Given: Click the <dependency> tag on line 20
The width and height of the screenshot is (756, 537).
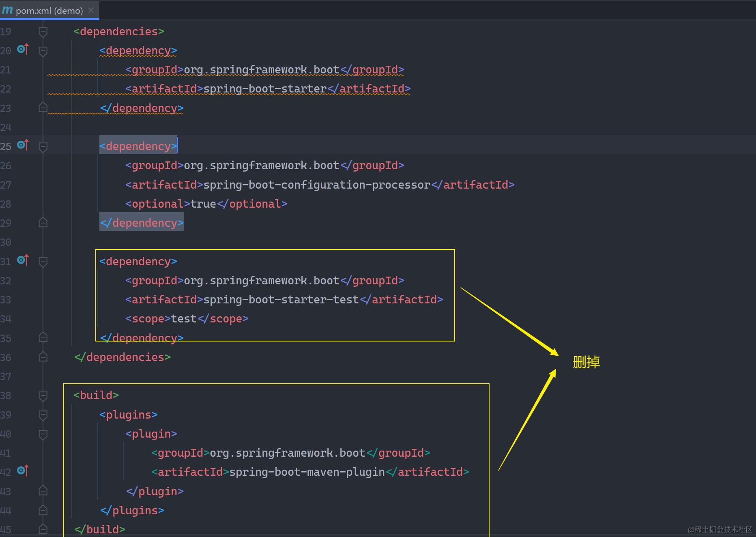Looking at the screenshot, I should tap(138, 51).
